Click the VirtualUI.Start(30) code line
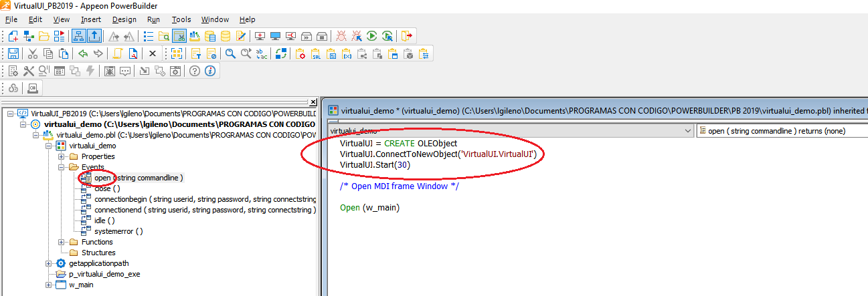Viewport: 868px width, 296px height. (x=375, y=164)
